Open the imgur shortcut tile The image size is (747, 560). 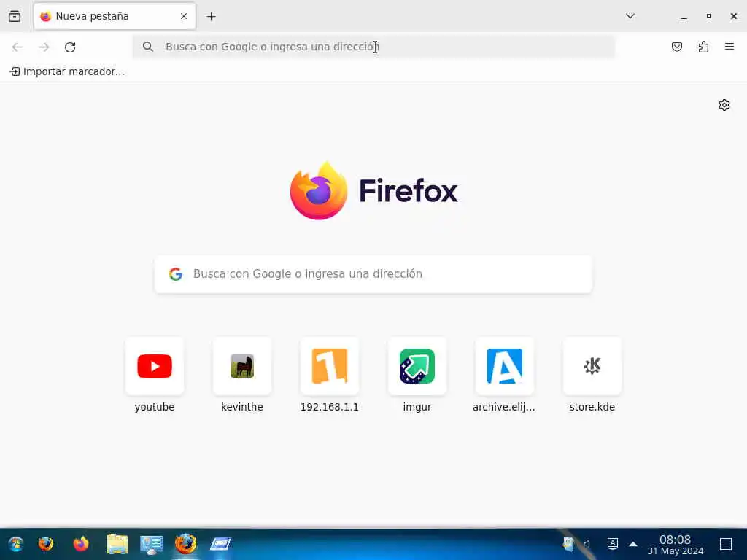[417, 366]
